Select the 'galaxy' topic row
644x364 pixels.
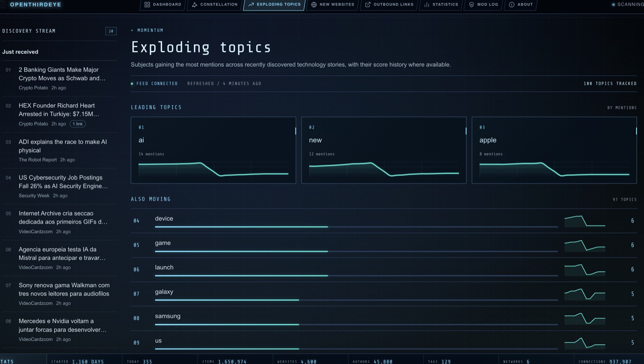click(x=384, y=294)
